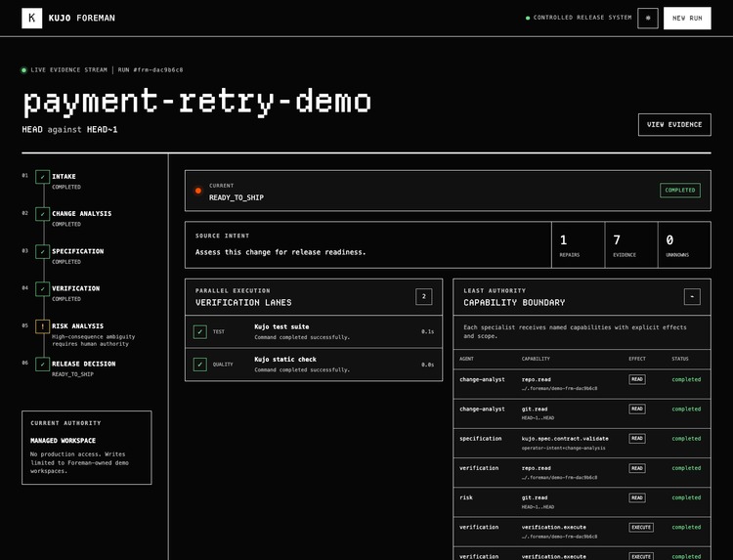Click the Evidence count 7

(x=617, y=240)
